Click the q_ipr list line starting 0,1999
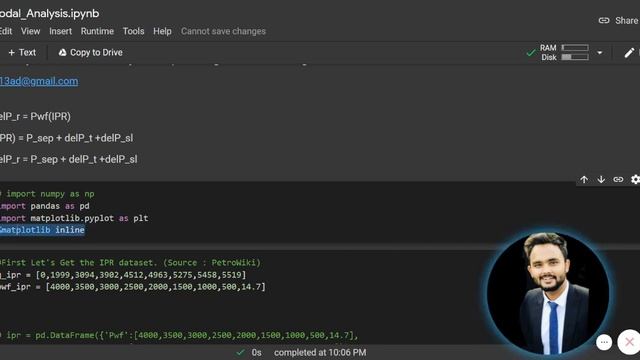 [x=123, y=275]
